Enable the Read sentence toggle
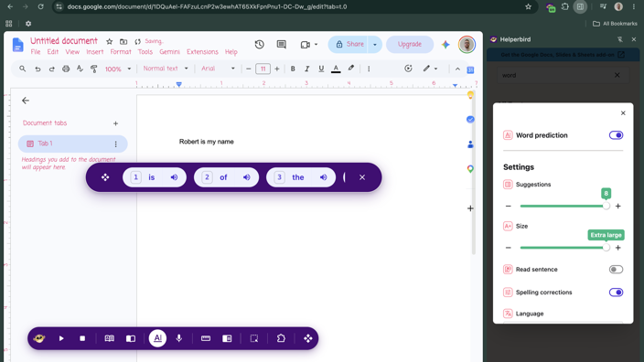644x362 pixels. (x=616, y=270)
